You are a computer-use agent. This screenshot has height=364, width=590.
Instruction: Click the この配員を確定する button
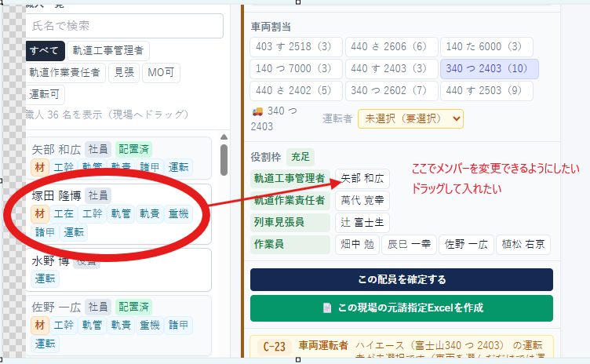point(402,280)
